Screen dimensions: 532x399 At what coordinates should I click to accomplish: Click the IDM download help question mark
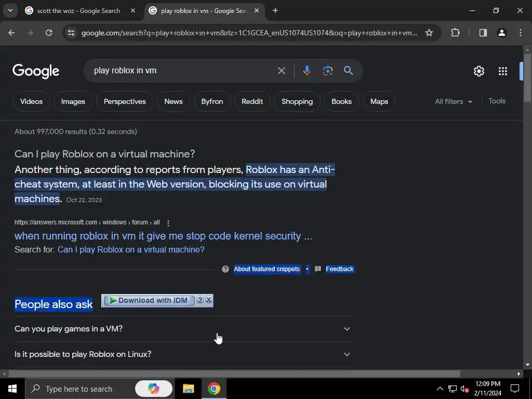click(x=200, y=300)
